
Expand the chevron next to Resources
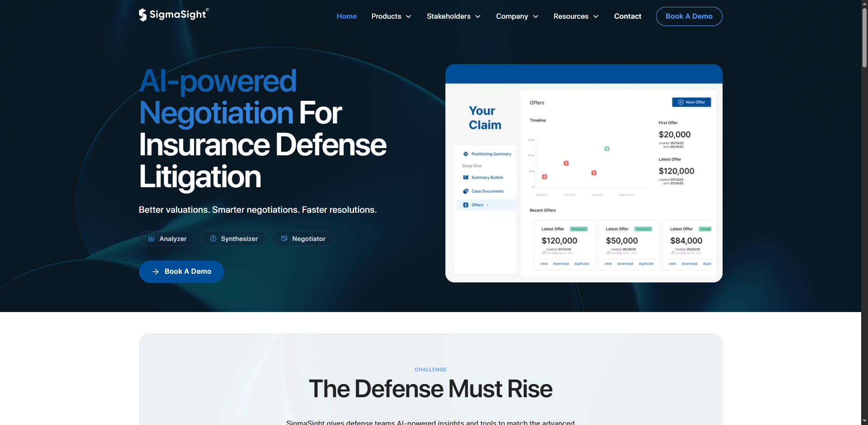(596, 16)
